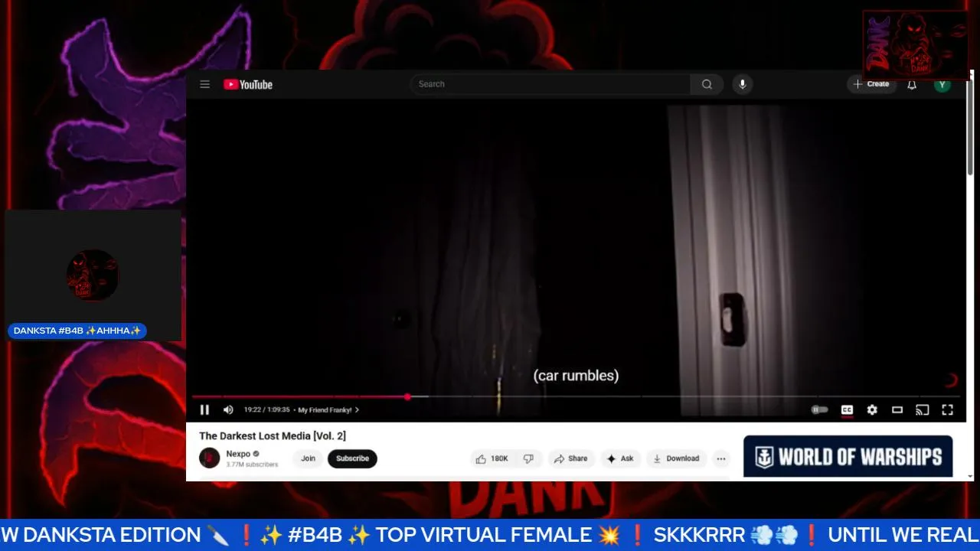Viewport: 980px width, 551px height.
Task: Open the player settings gear
Action: click(872, 410)
